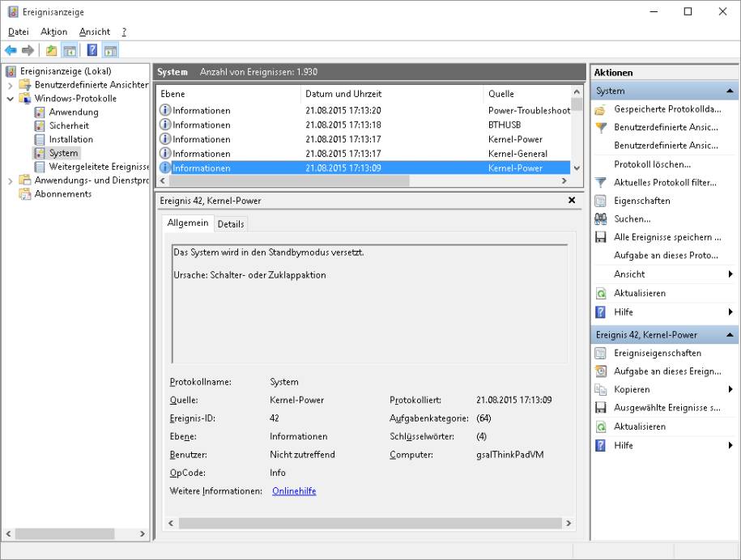This screenshot has width=741, height=560.
Task: Click the filter funnel icon for current log
Action: coord(600,183)
